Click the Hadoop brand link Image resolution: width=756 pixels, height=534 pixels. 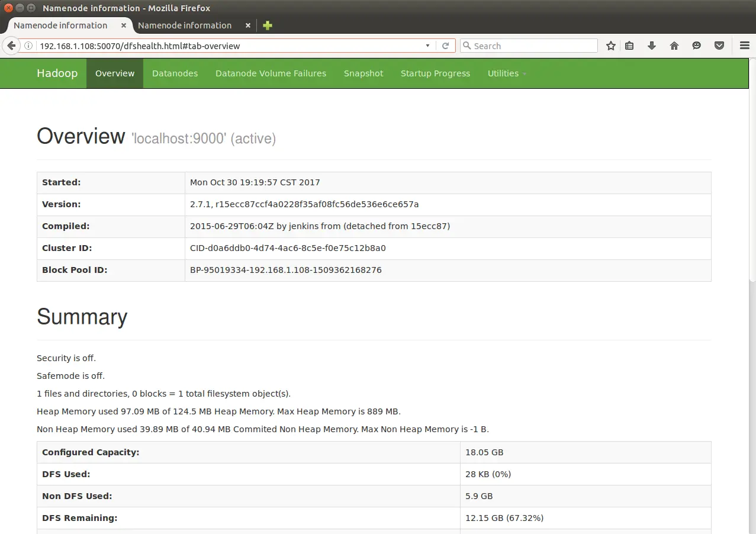click(x=57, y=73)
